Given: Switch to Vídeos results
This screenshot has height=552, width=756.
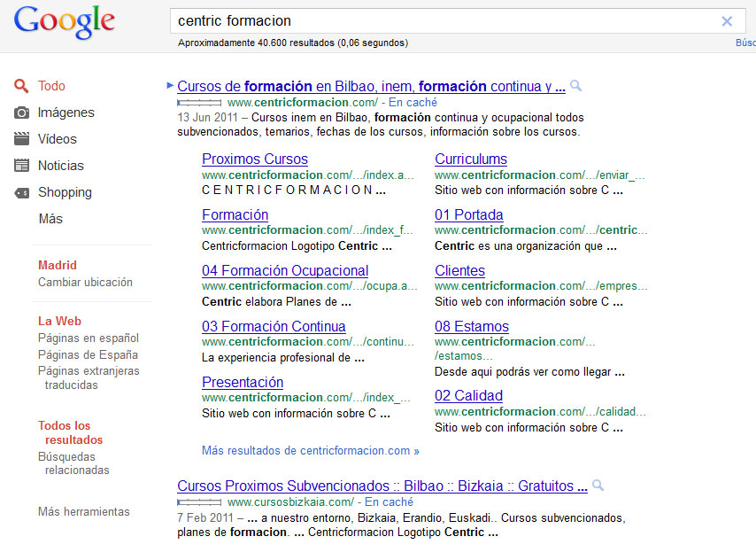Looking at the screenshot, I should (x=58, y=139).
